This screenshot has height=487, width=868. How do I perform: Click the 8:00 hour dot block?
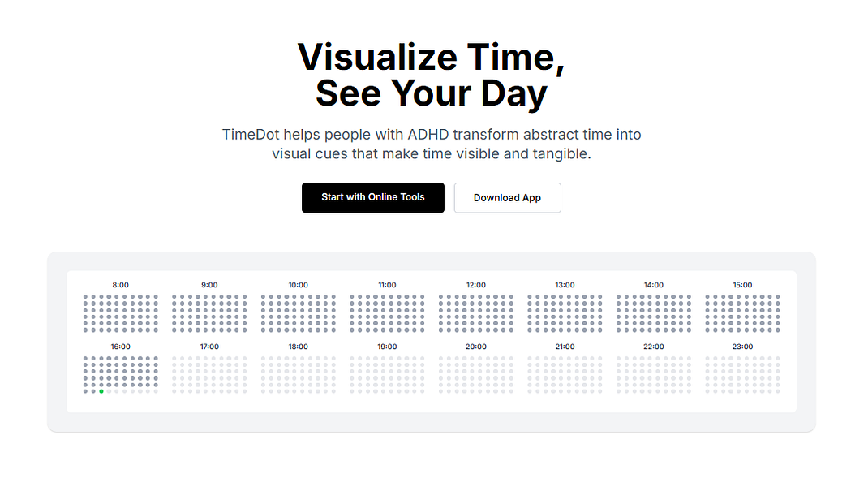[119, 312]
